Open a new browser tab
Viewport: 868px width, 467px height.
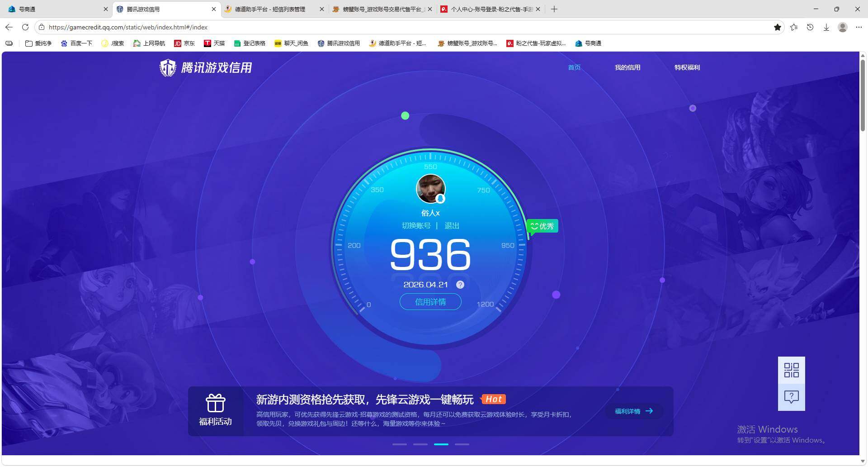(554, 9)
